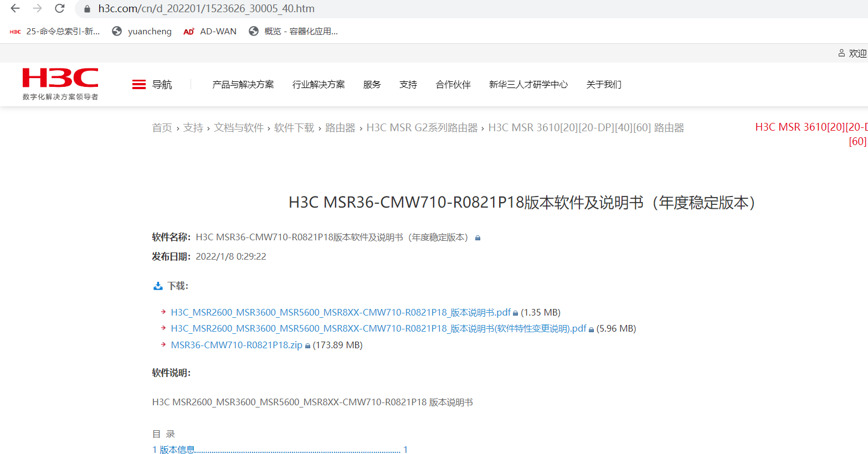Click the software name value after 软件名称
The width and height of the screenshot is (868, 454).
click(x=332, y=238)
